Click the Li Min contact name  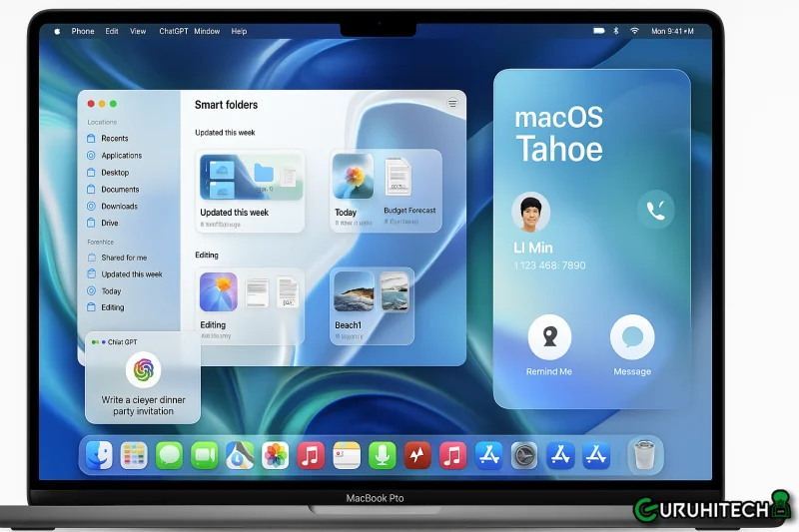click(x=533, y=248)
